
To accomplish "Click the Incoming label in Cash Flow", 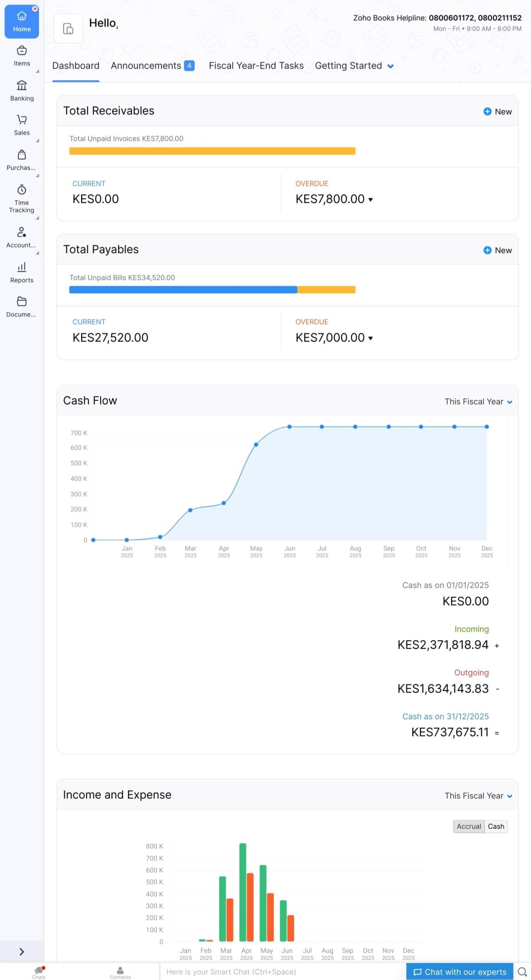I will click(x=471, y=629).
